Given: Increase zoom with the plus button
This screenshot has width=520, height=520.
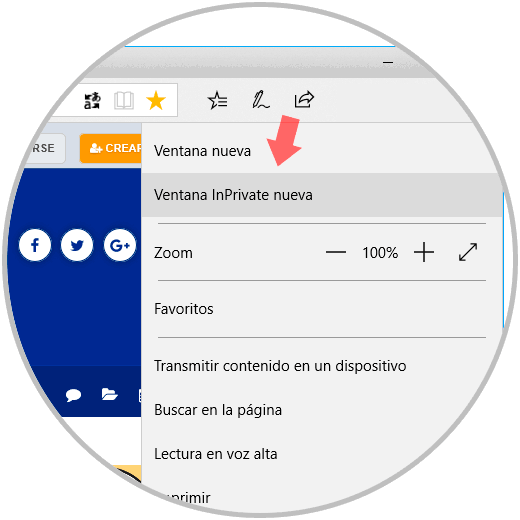Looking at the screenshot, I should (x=424, y=252).
